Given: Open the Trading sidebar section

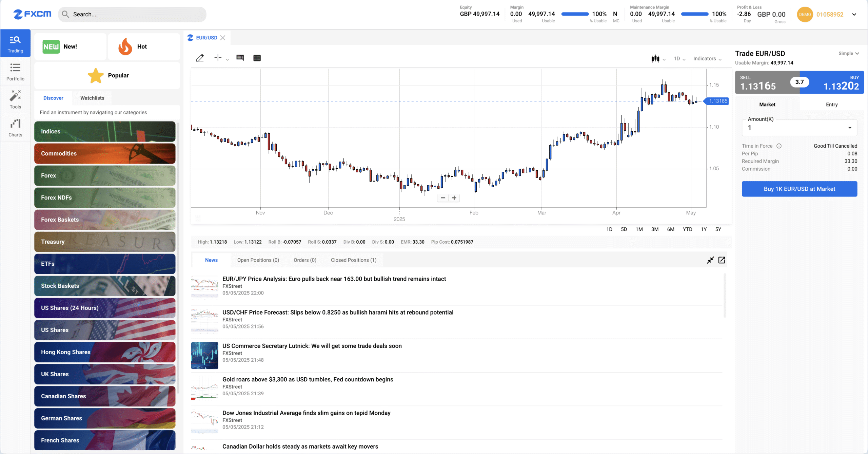Looking at the screenshot, I should coord(15,43).
